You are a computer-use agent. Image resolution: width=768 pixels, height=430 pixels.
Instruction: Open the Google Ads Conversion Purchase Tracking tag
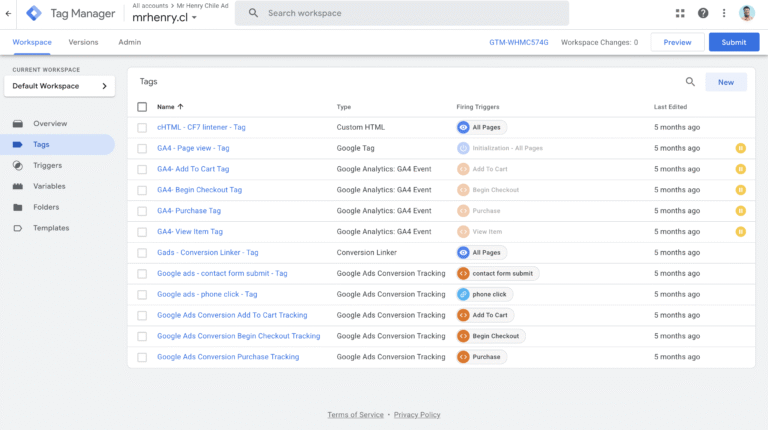[228, 357]
